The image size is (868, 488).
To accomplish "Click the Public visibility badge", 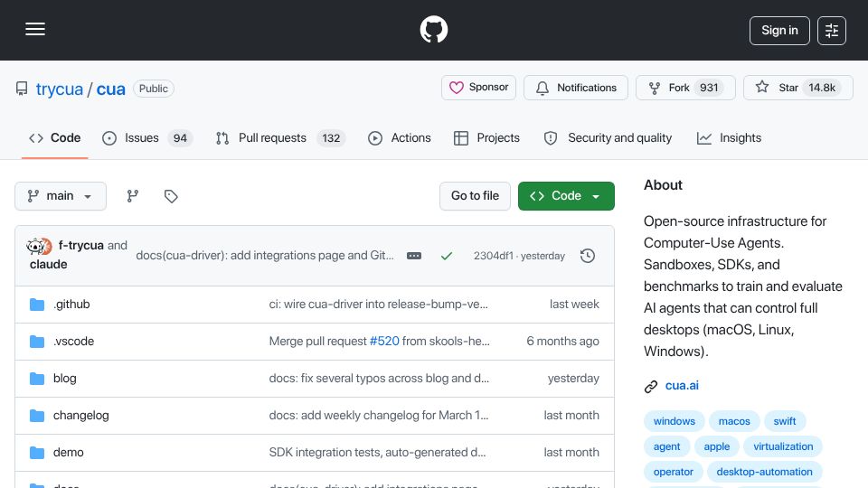I will point(154,89).
